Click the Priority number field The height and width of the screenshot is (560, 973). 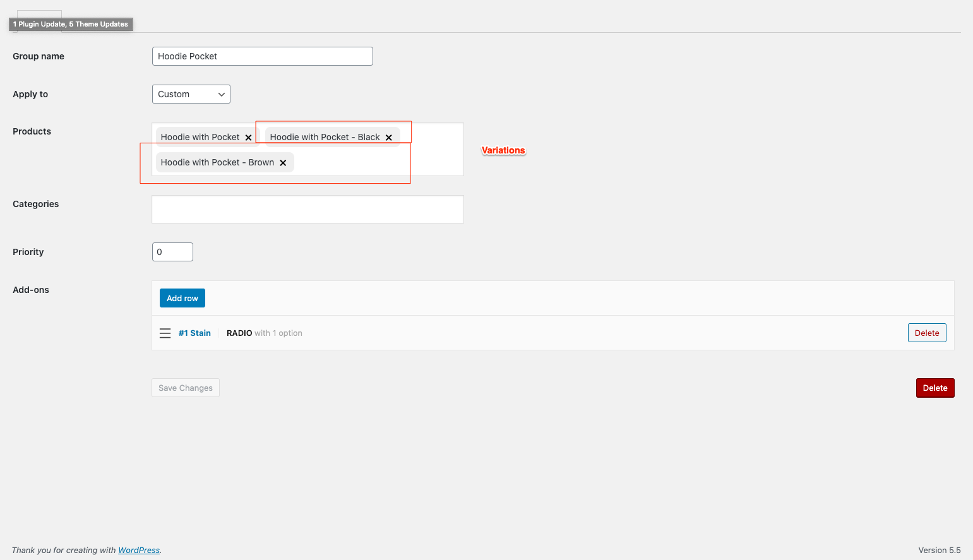coord(172,252)
